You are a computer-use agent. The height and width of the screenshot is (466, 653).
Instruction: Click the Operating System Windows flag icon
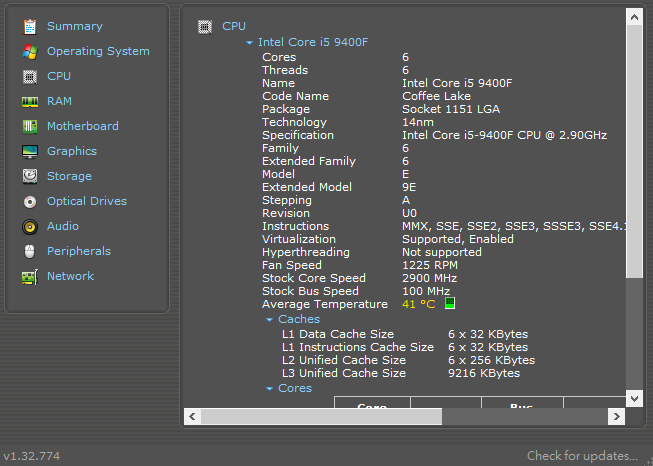[x=30, y=52]
